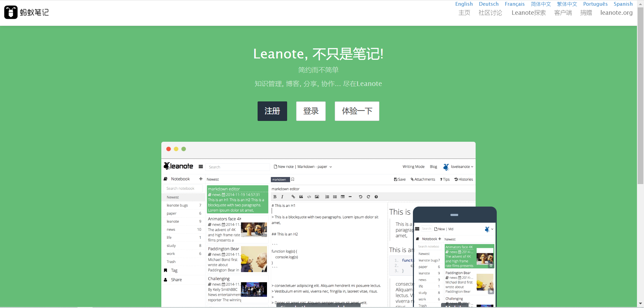This screenshot has height=308, width=644.
Task: Open the loveleanote user dropdown in the preview
Action: click(x=458, y=167)
